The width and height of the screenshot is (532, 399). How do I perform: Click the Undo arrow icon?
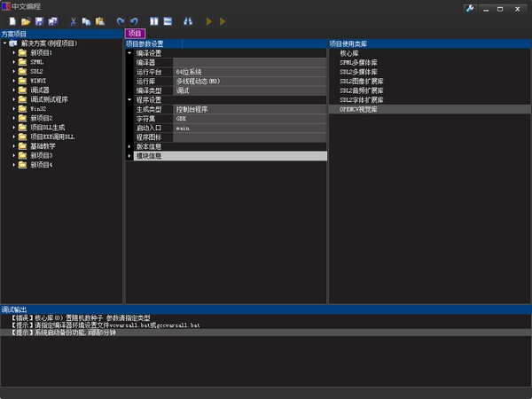pyautogui.click(x=134, y=20)
